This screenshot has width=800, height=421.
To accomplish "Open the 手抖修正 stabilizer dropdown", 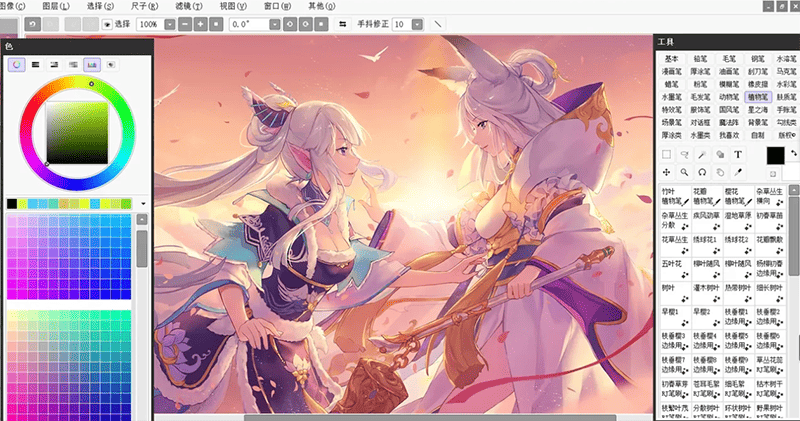I will (417, 24).
